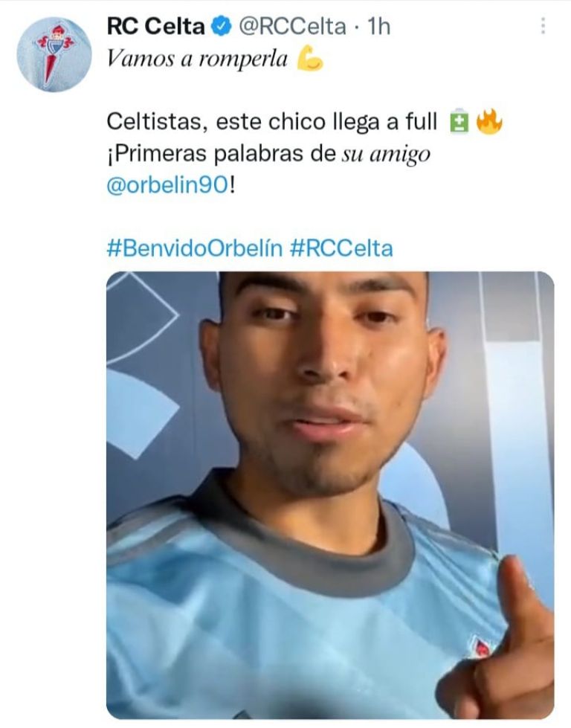Click the italic words su amigo
Viewport: 571px width, 728px height.
[386, 155]
